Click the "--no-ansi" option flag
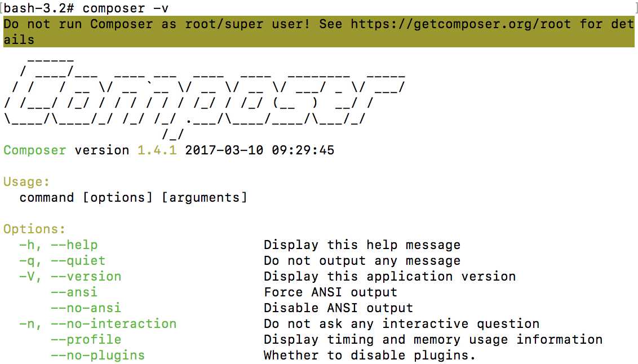This screenshot has width=638, height=364. pyautogui.click(x=86, y=308)
